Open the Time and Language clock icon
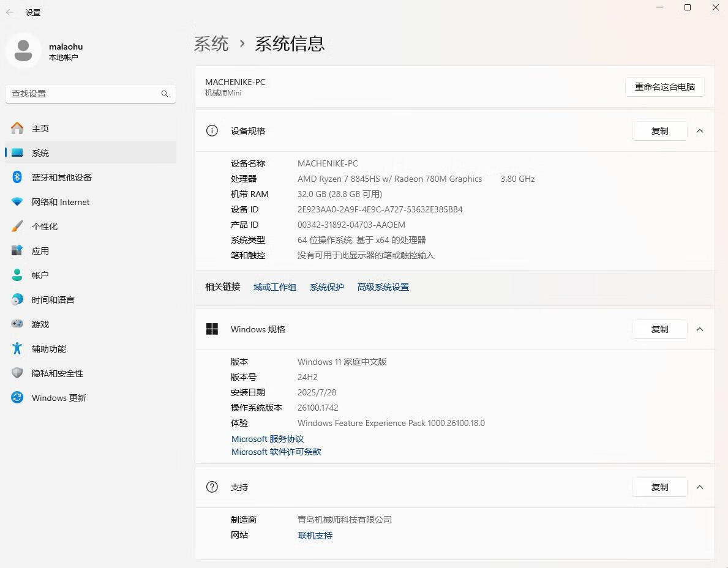 coord(17,300)
